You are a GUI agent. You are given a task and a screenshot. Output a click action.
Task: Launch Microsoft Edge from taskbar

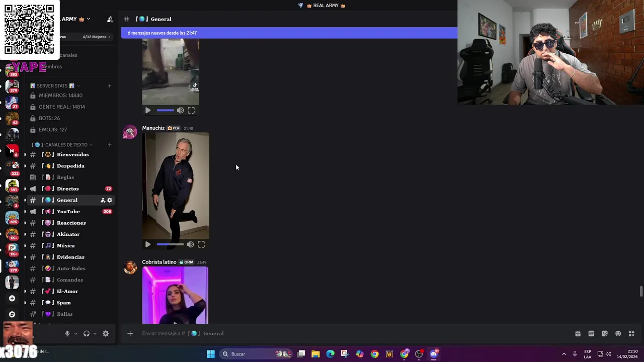point(330,354)
